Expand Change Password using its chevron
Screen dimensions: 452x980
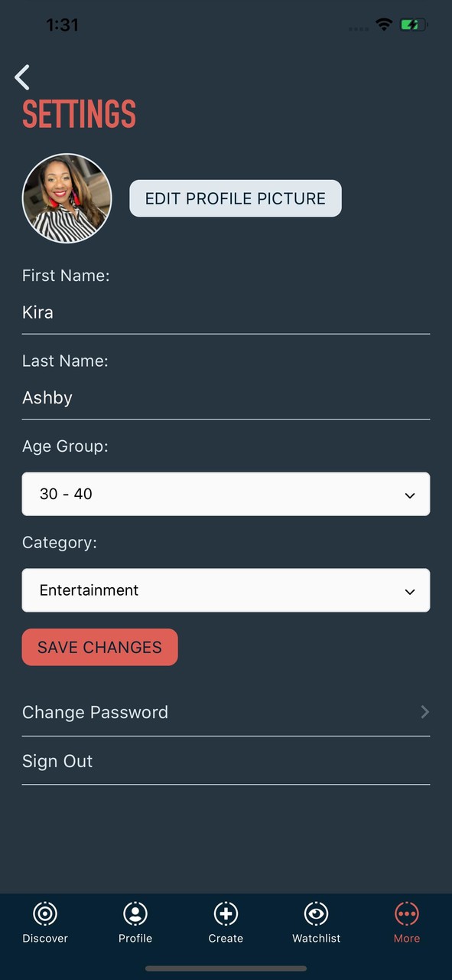click(424, 712)
